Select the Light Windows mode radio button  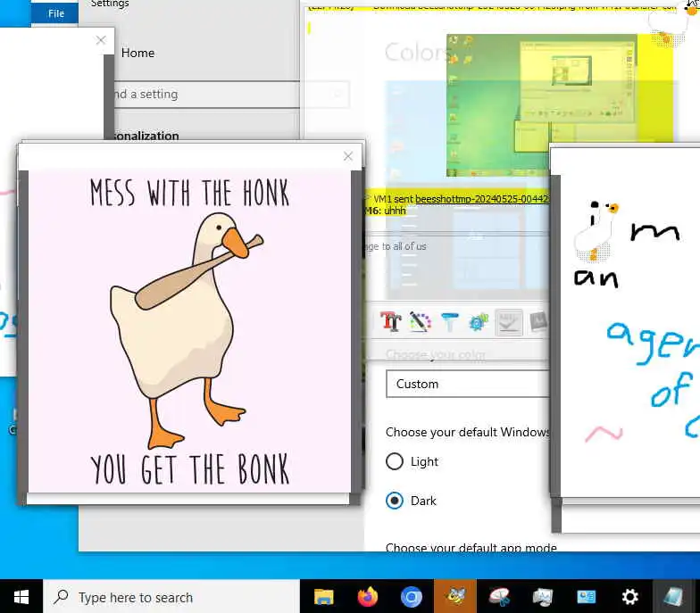click(395, 461)
